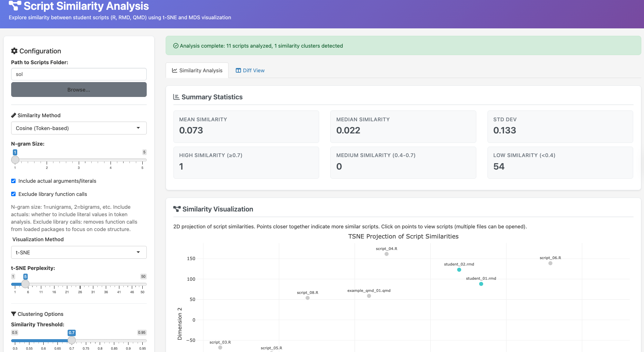The height and width of the screenshot is (352, 644).
Task: Disable Exclude library function calls
Action: tap(14, 194)
